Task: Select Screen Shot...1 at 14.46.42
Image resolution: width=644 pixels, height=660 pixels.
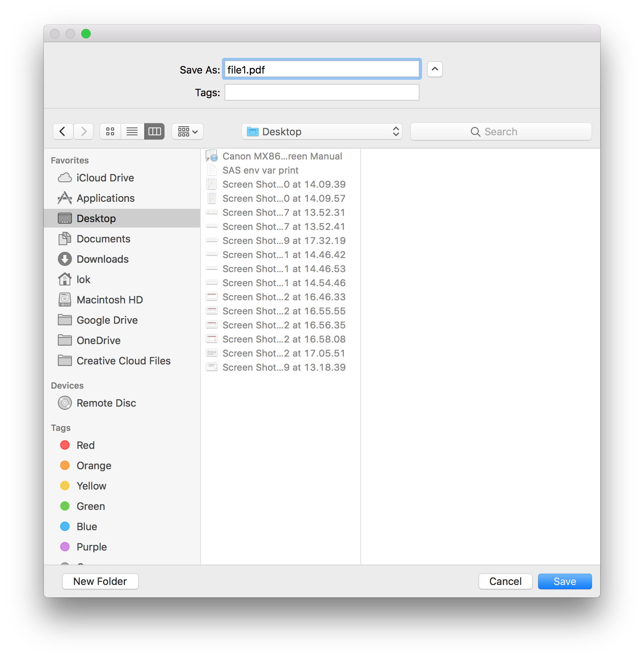Action: pyautogui.click(x=281, y=255)
